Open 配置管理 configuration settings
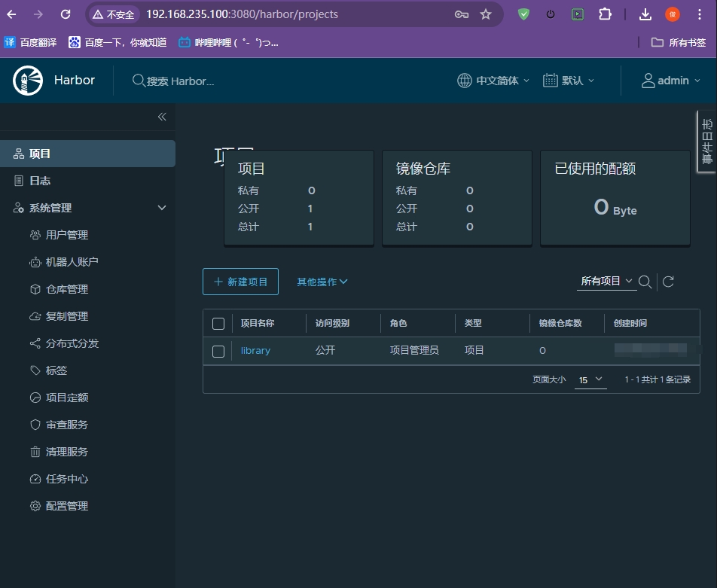Image resolution: width=717 pixels, height=588 pixels. 66,506
